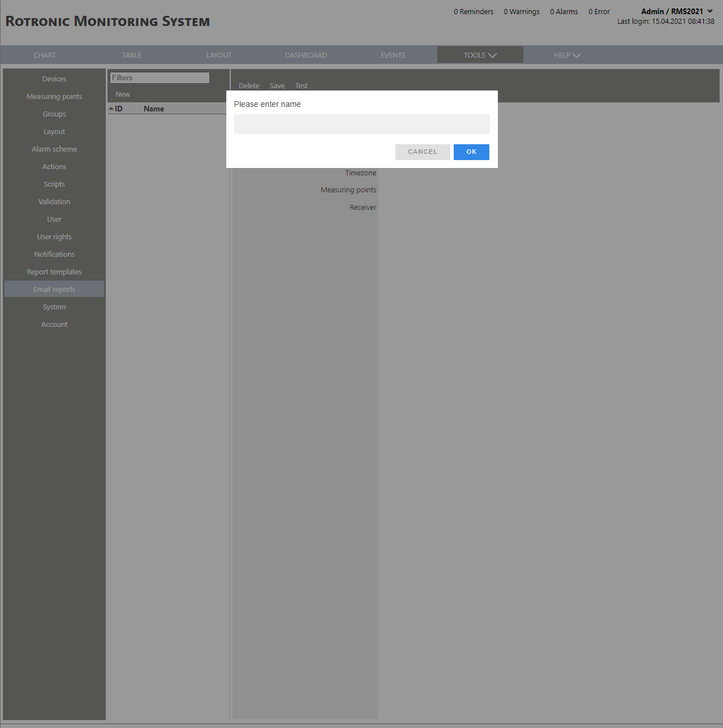
Task: Select Devices in the sidebar
Action: point(54,79)
